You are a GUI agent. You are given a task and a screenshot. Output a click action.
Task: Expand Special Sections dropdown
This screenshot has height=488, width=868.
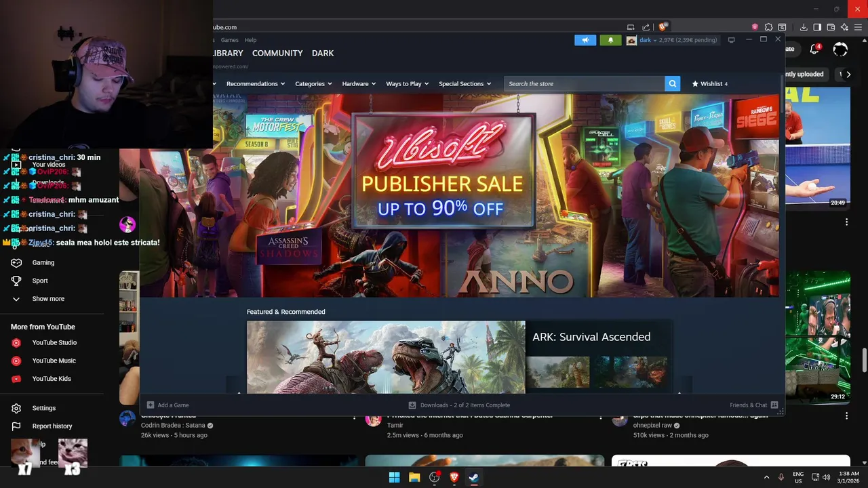click(465, 83)
